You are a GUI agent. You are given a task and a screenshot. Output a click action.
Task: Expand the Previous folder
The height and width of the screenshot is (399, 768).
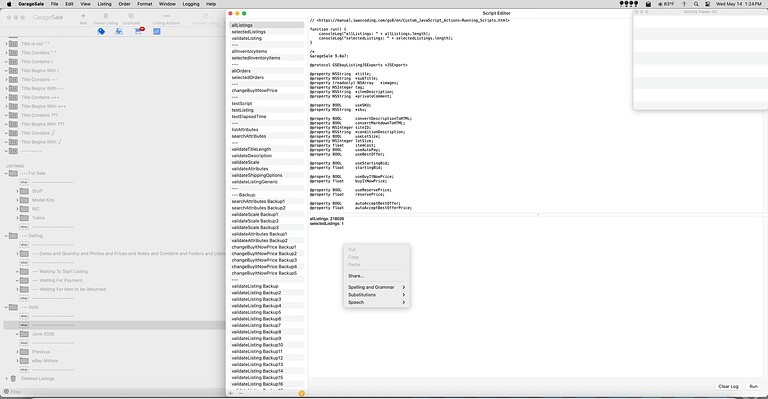(17, 352)
